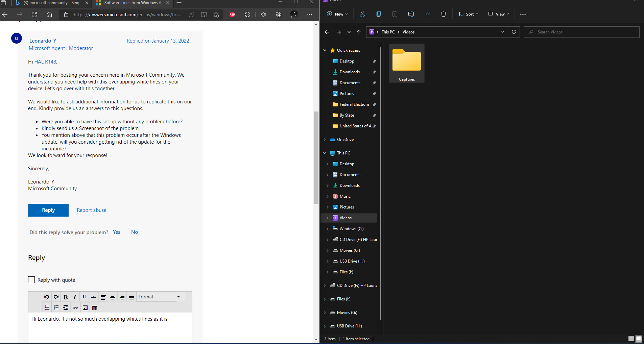
Task: Open Edge Favorites icon
Action: pos(264,15)
